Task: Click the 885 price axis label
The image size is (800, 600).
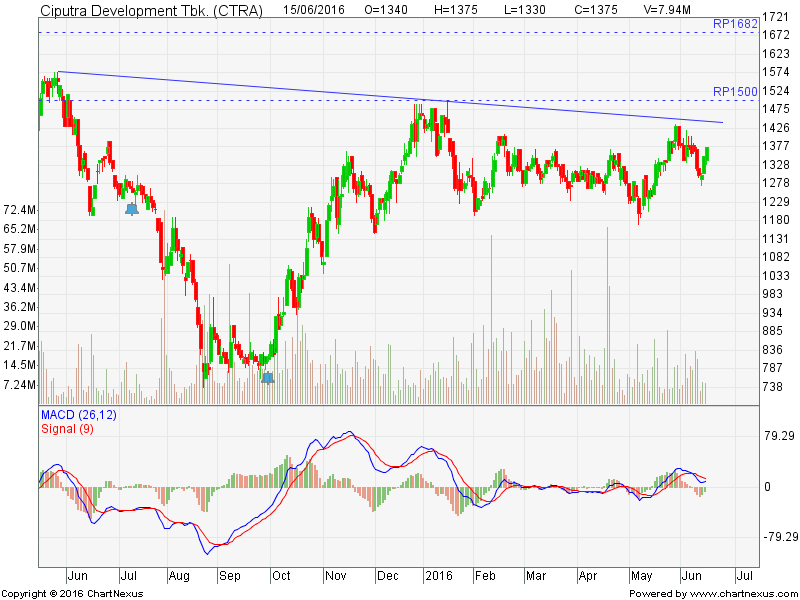Action: [772, 331]
